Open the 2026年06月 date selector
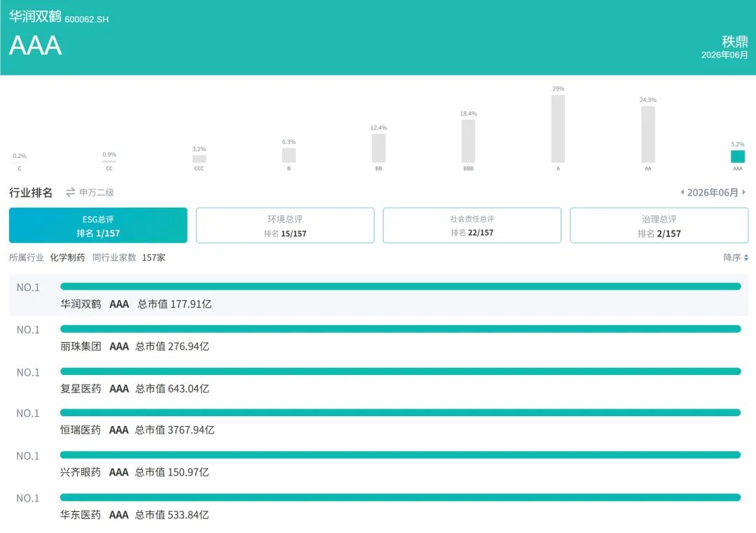 coord(713,192)
